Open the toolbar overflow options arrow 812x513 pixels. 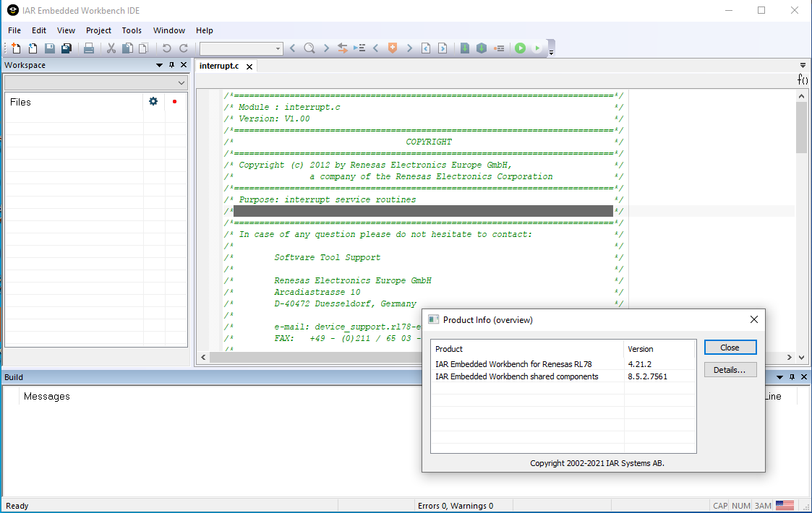pyautogui.click(x=551, y=52)
